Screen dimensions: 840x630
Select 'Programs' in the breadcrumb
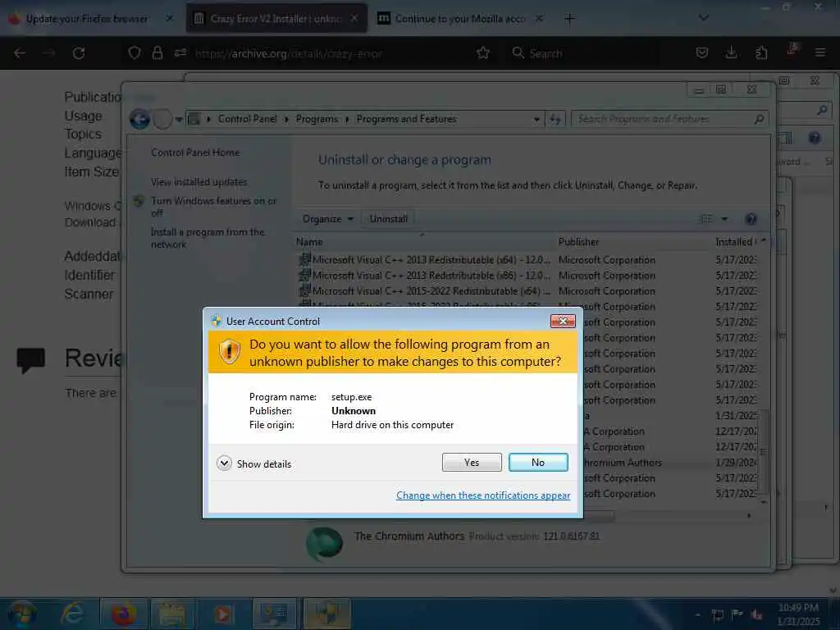[317, 119]
